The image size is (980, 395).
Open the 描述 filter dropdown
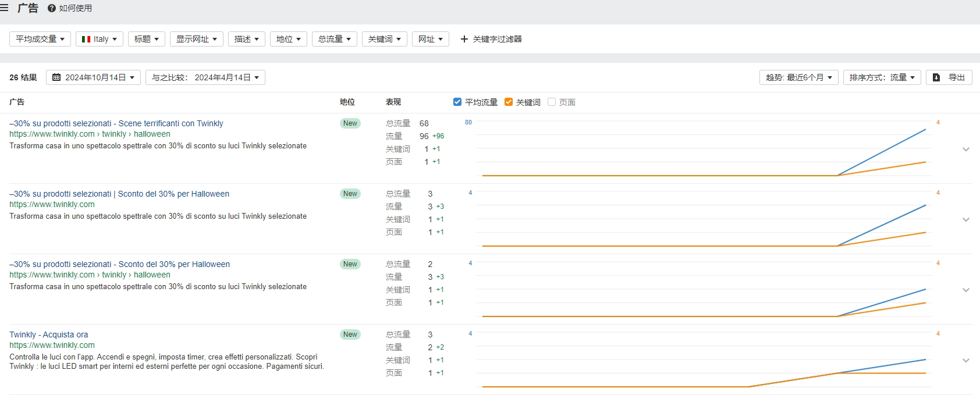(247, 39)
